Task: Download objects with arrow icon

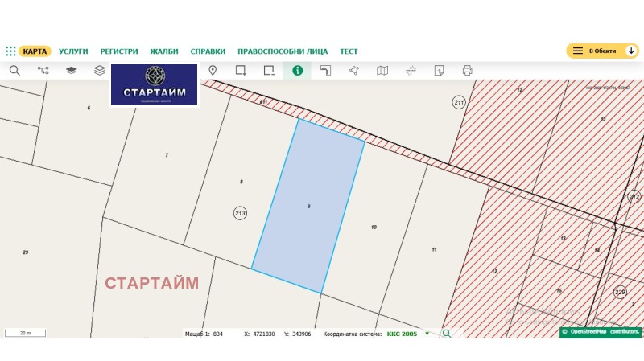Action: point(631,51)
